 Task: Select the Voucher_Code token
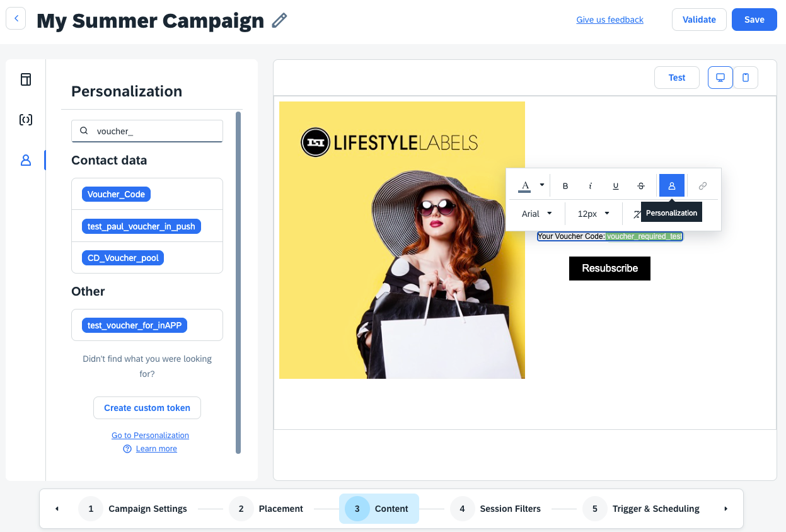[116, 194]
